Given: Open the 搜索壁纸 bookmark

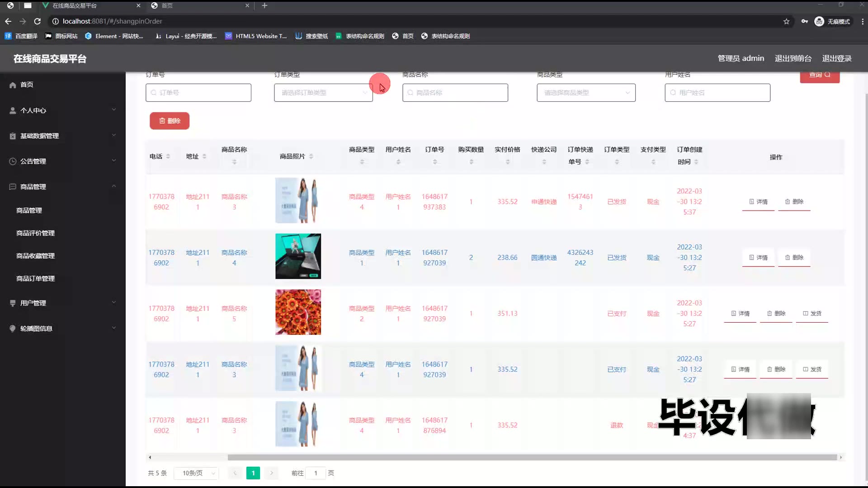Looking at the screenshot, I should tap(311, 36).
